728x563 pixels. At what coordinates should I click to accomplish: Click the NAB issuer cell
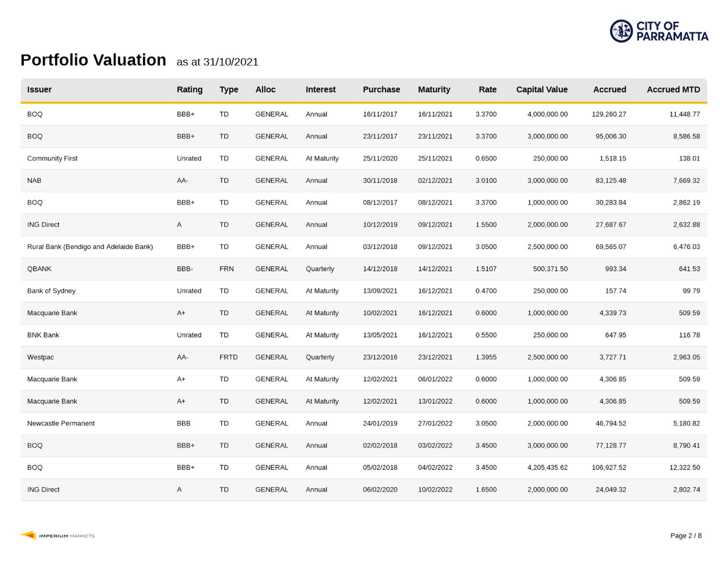[34, 180]
